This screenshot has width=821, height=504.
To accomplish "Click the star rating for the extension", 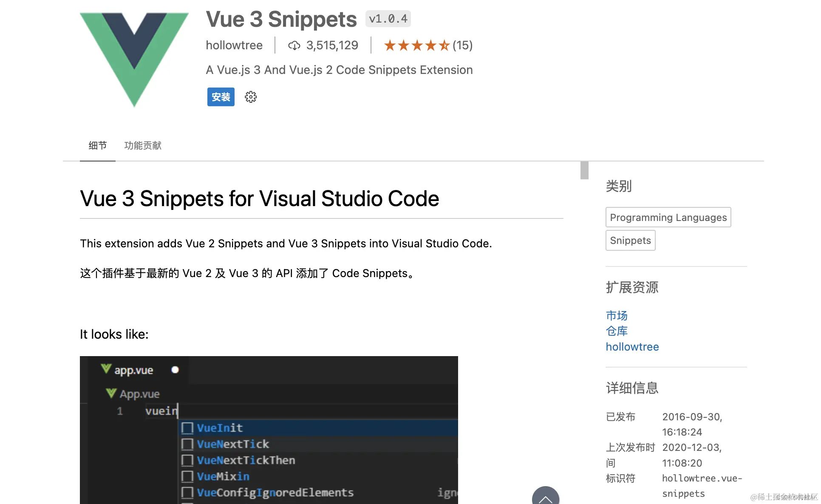I will pyautogui.click(x=416, y=45).
